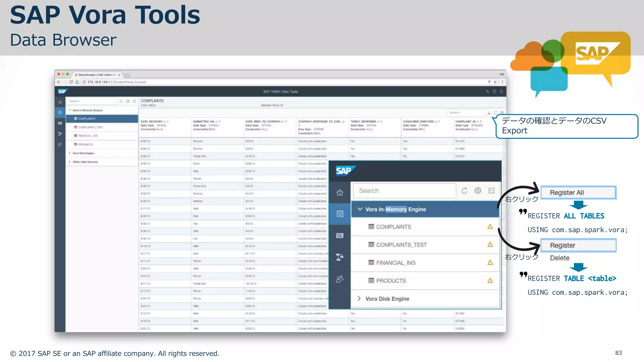Click the home icon in enlarged sidebar
644x362 pixels.
coord(340,193)
